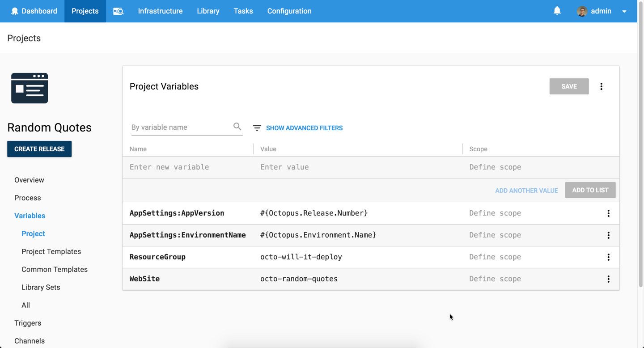
Task: Click the Random Quotes project logo
Action: [x=30, y=88]
